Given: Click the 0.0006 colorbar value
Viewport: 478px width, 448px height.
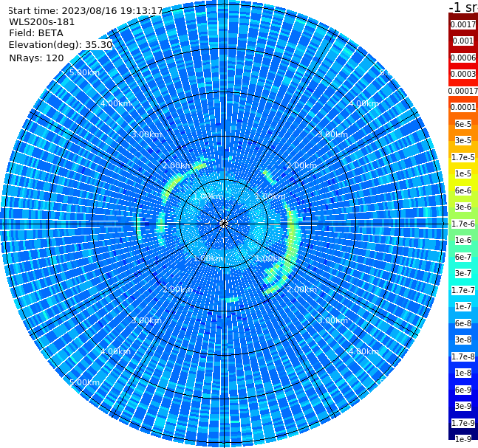Looking at the screenshot, I should [x=463, y=58].
